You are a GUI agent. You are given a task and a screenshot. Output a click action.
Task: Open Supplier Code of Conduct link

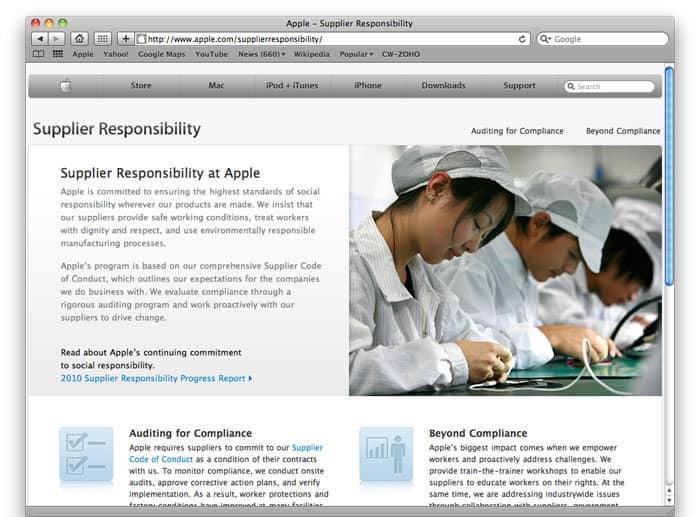pos(225,453)
